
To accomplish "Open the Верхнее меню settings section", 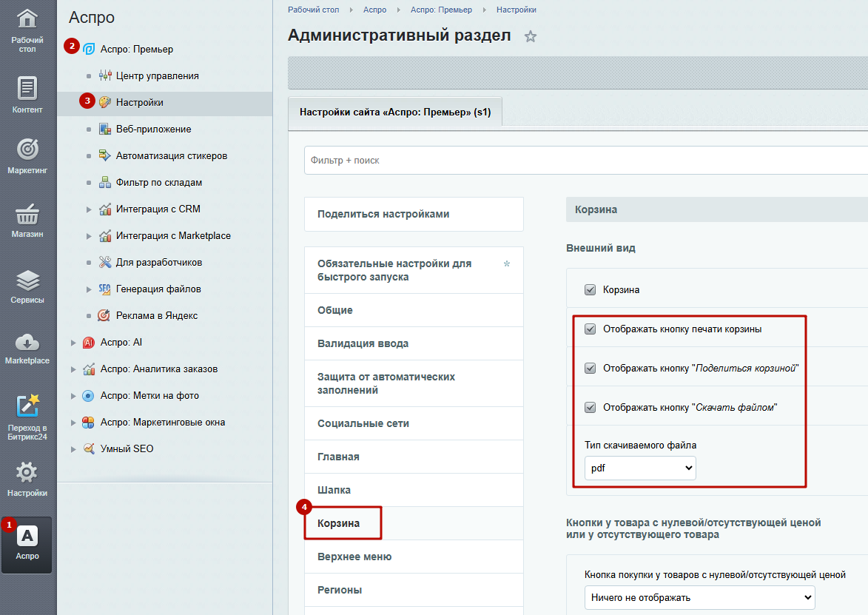I will pyautogui.click(x=414, y=557).
